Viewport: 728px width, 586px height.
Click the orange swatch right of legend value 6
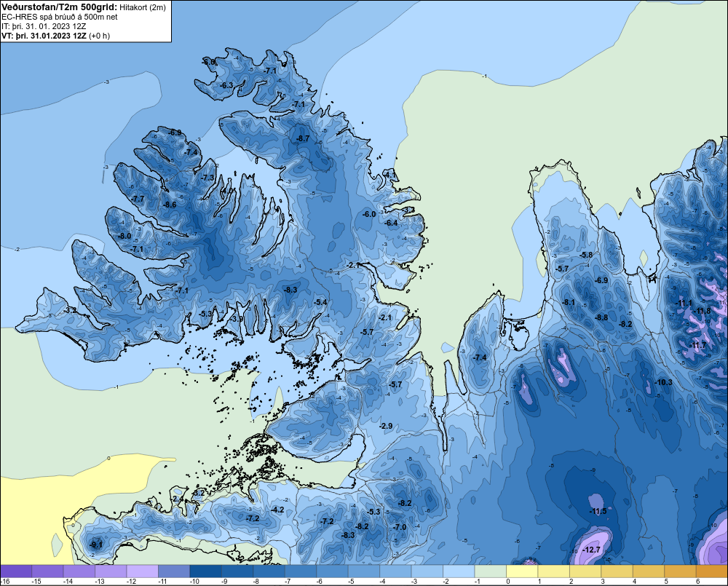[712, 571]
